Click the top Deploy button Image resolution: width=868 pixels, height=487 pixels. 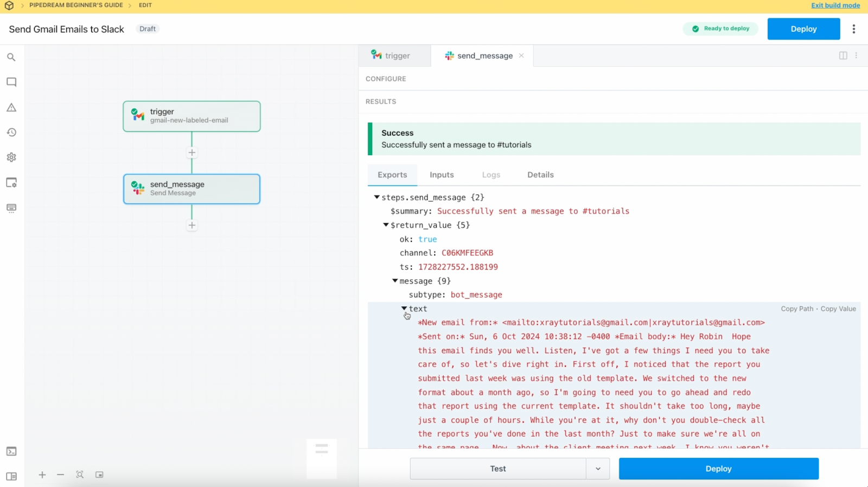click(x=803, y=29)
